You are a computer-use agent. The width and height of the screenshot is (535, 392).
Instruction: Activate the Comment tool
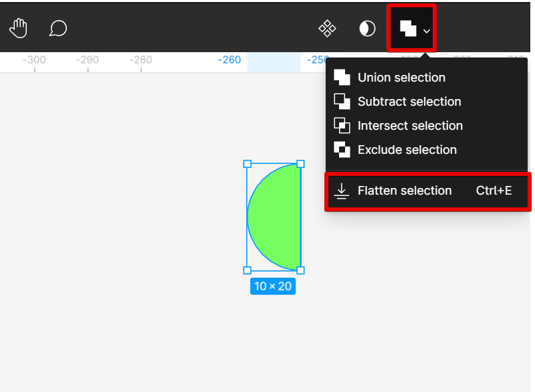point(58,28)
